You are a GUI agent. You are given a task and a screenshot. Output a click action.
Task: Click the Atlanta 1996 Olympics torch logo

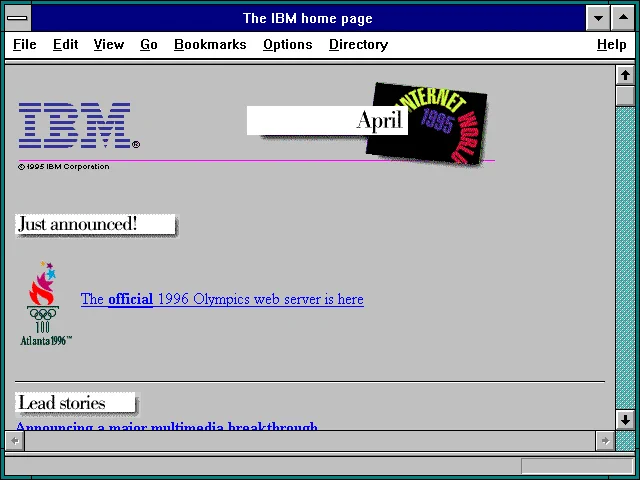[x=45, y=304]
